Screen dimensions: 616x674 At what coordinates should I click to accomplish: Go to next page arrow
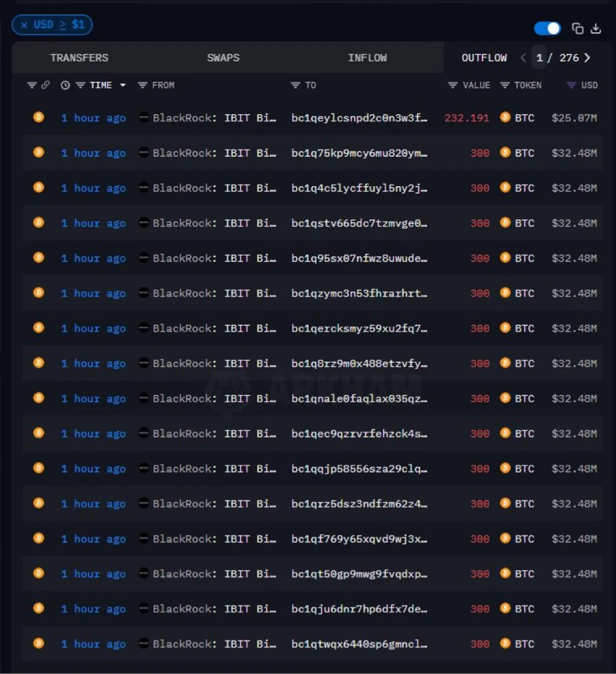(x=587, y=58)
